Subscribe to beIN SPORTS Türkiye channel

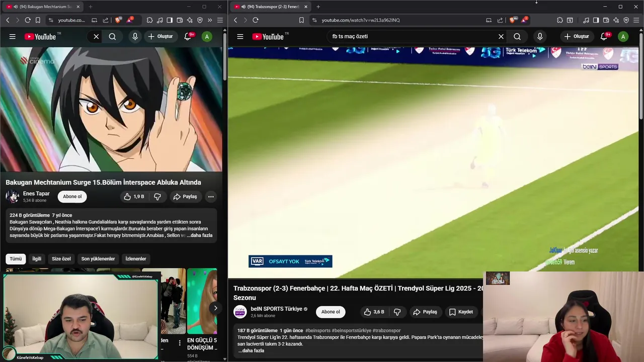[x=331, y=312]
